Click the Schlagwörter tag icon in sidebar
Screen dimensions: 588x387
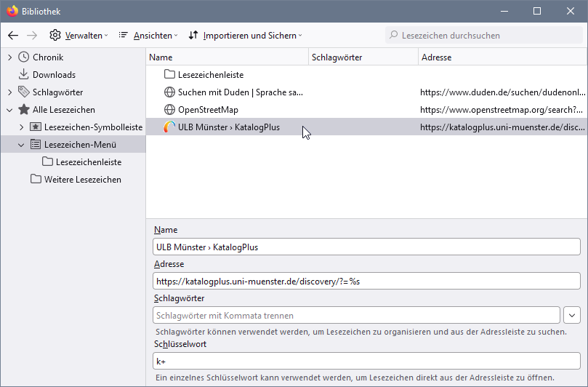tap(24, 92)
